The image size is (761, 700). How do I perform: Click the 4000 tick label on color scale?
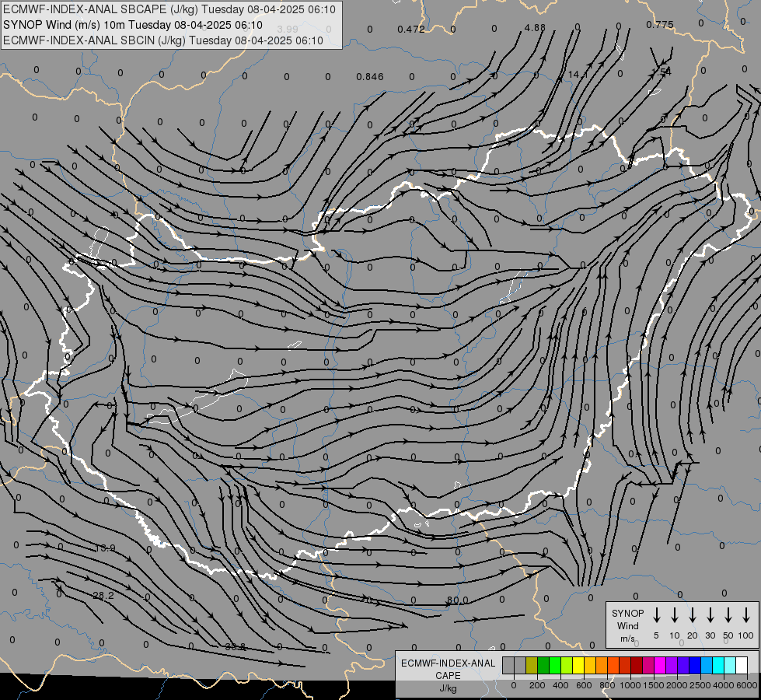pyautogui.click(x=724, y=685)
